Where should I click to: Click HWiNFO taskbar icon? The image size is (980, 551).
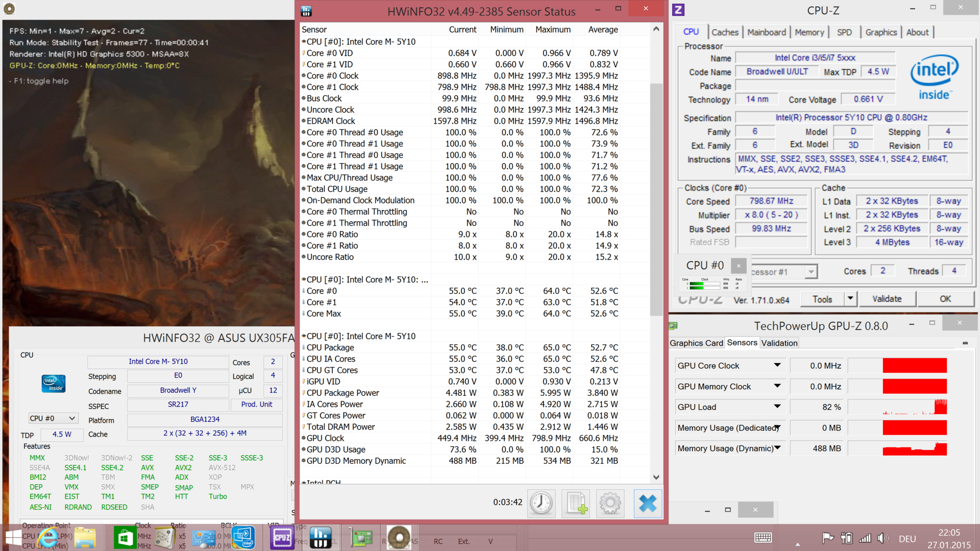coord(321,538)
